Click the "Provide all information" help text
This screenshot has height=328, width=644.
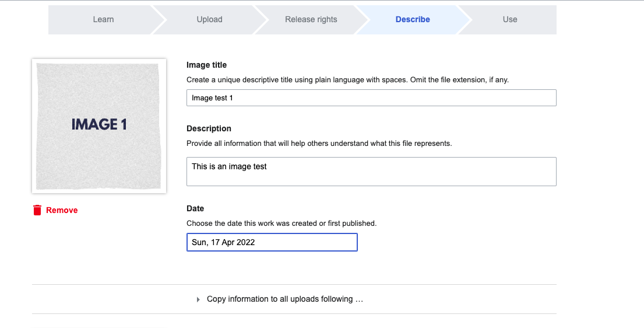coord(319,143)
